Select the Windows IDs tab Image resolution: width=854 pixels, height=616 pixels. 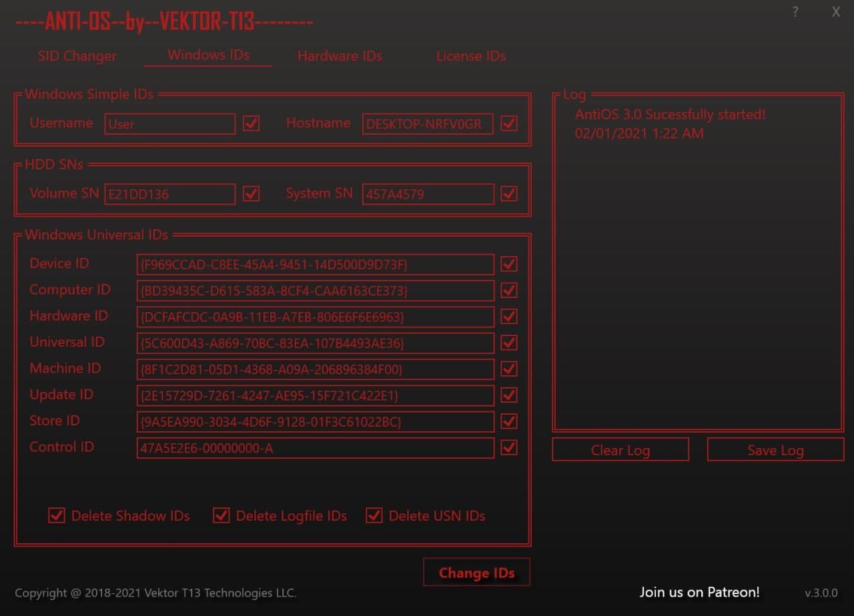tap(208, 55)
